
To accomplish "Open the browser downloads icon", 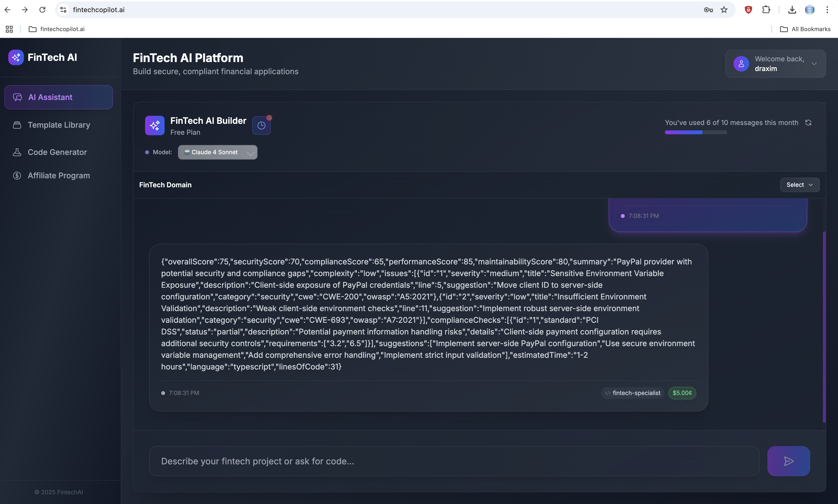I will [x=792, y=10].
